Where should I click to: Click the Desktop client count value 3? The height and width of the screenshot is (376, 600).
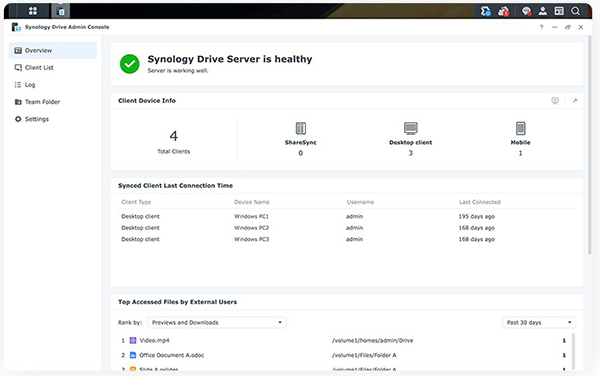(411, 153)
